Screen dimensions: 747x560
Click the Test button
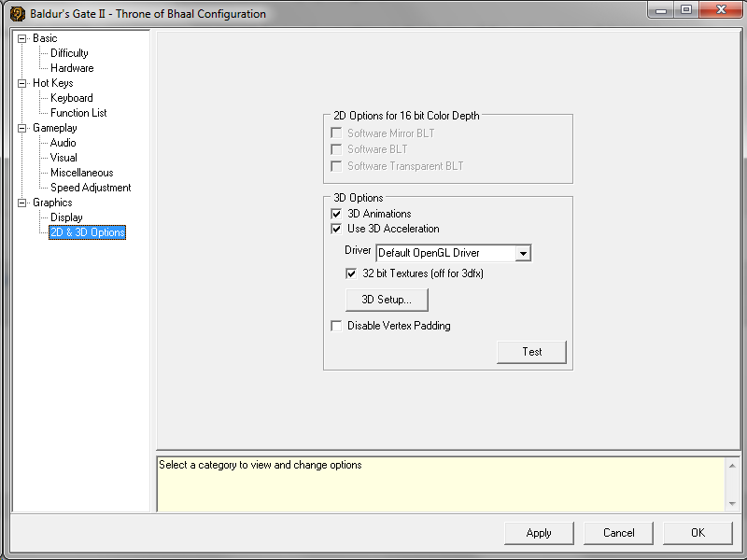point(531,352)
